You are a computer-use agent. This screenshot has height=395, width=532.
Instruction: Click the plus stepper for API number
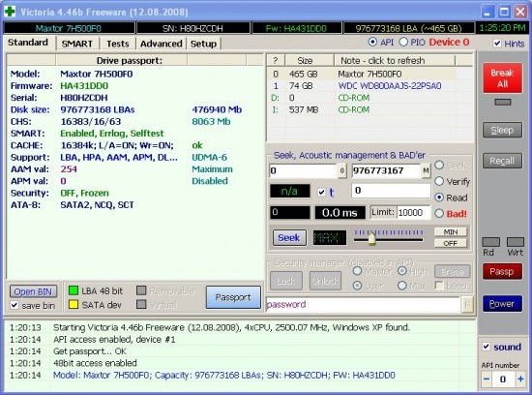(520, 379)
